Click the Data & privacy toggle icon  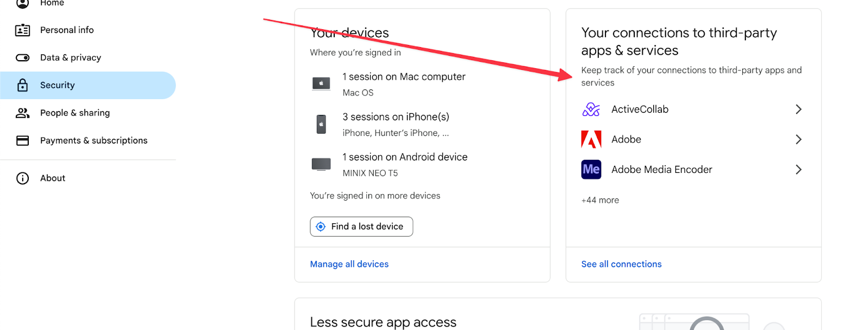[x=22, y=58]
